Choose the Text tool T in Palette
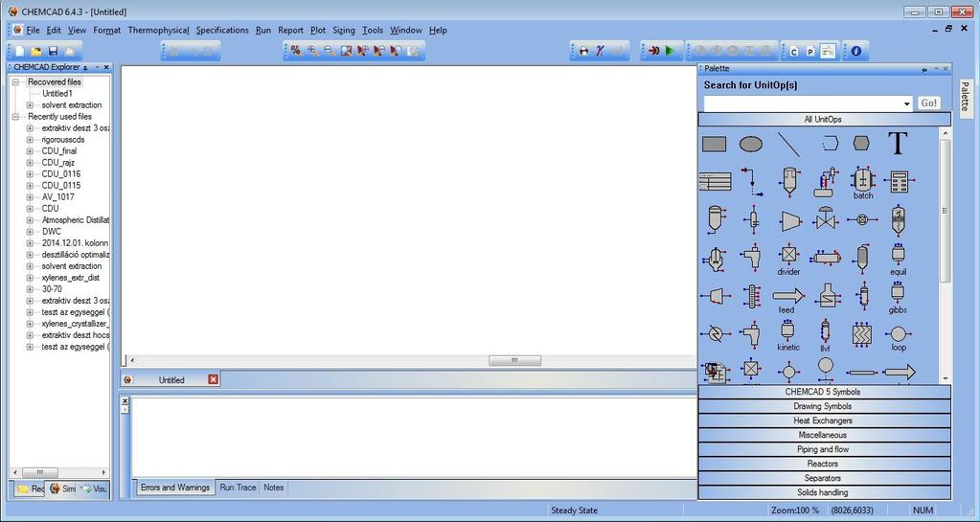Image resolution: width=980 pixels, height=522 pixels. [x=898, y=143]
